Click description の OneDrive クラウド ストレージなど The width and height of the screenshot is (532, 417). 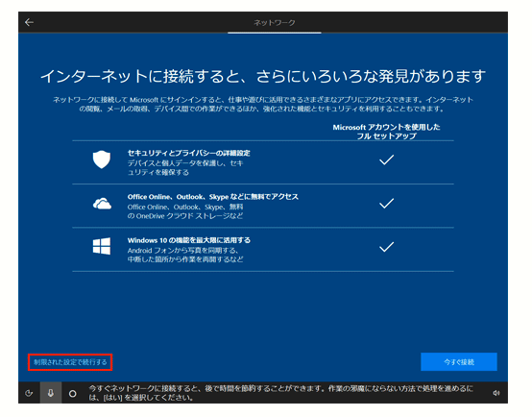[x=185, y=216]
